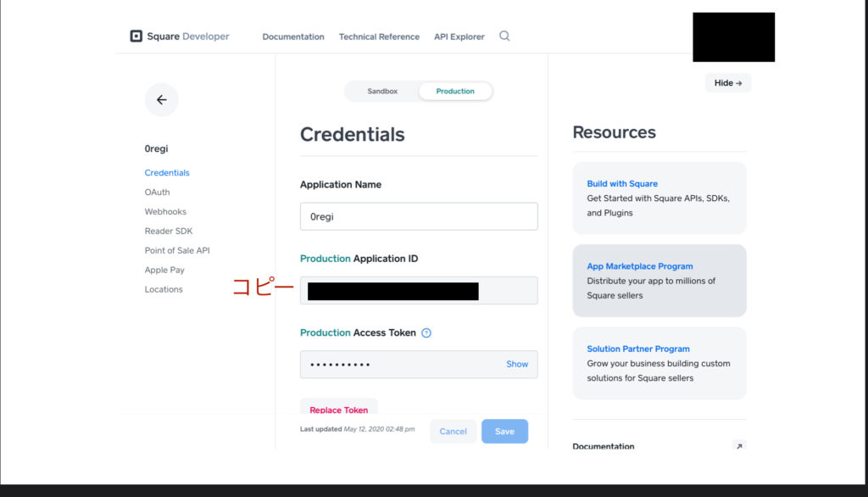Screen dimensions: 868x497
Task: Open API Explorer in top navigation
Action: [x=459, y=37]
